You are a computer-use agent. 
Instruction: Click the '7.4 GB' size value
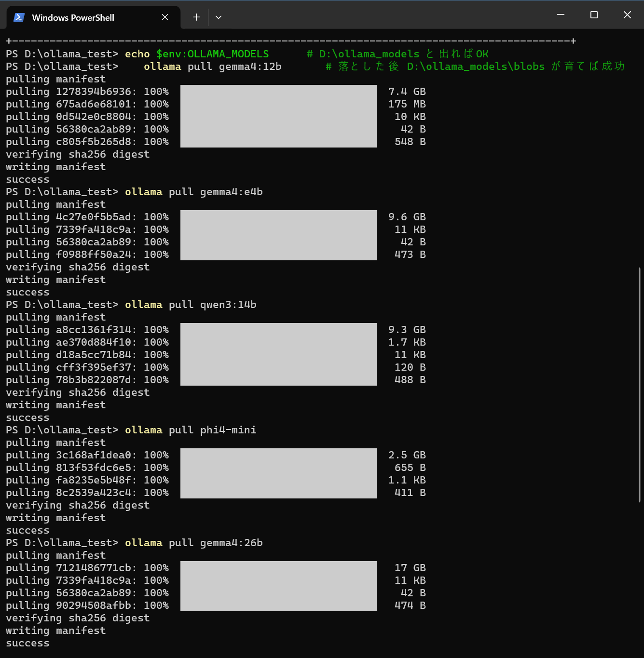coord(407,92)
